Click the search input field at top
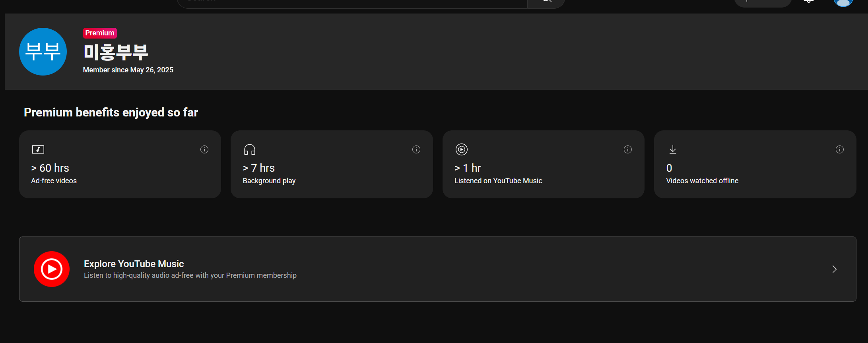 352,3
